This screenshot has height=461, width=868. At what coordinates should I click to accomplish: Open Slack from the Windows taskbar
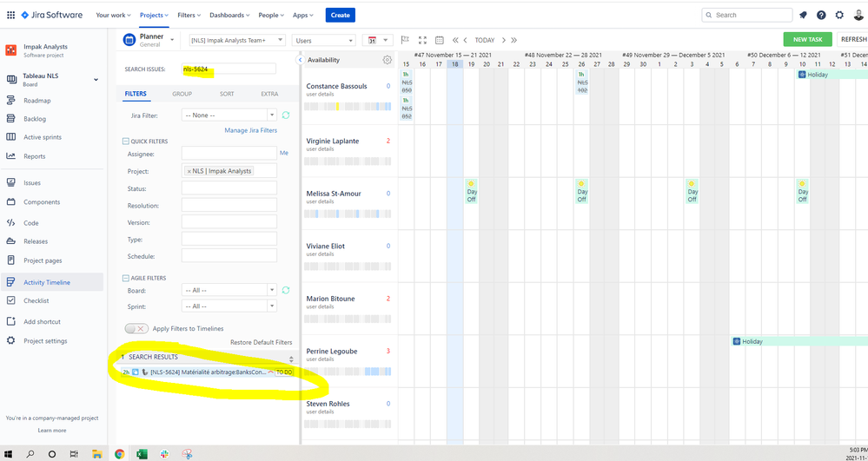click(164, 454)
